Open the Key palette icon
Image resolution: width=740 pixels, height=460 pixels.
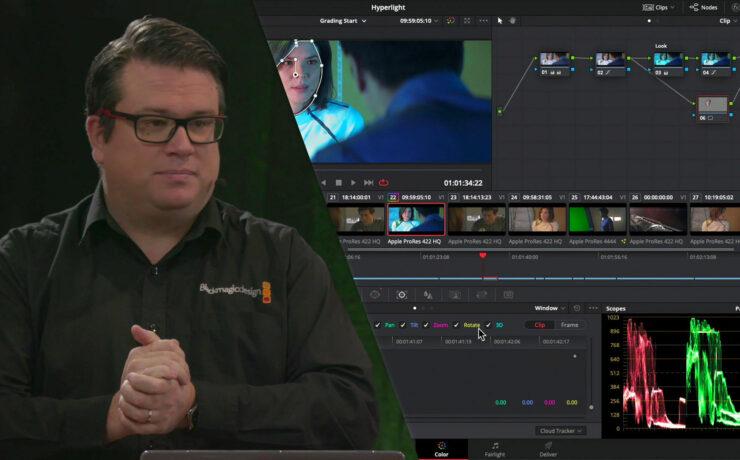[455, 295]
